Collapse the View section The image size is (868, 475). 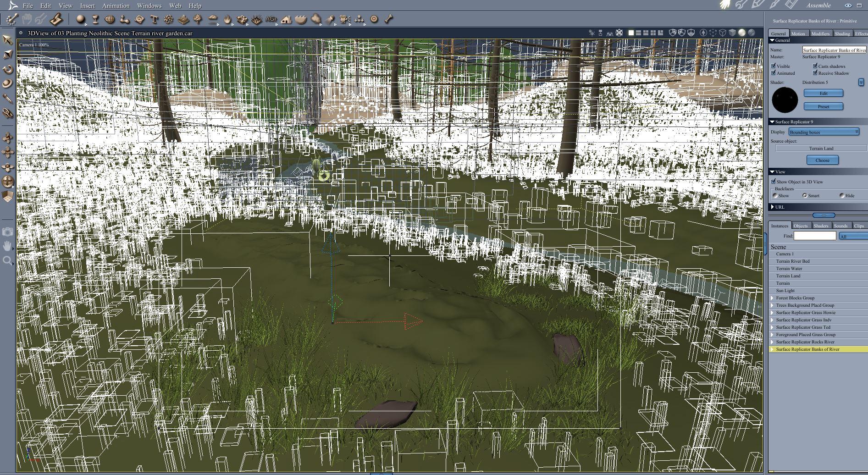(x=773, y=172)
